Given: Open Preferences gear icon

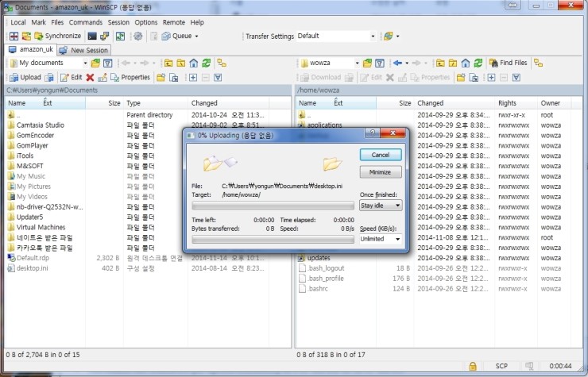Looking at the screenshot, I should [138, 36].
